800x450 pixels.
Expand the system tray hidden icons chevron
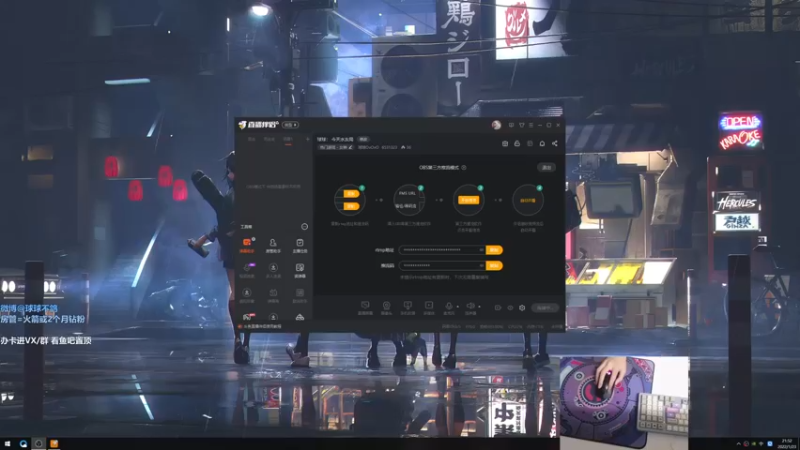coord(738,444)
